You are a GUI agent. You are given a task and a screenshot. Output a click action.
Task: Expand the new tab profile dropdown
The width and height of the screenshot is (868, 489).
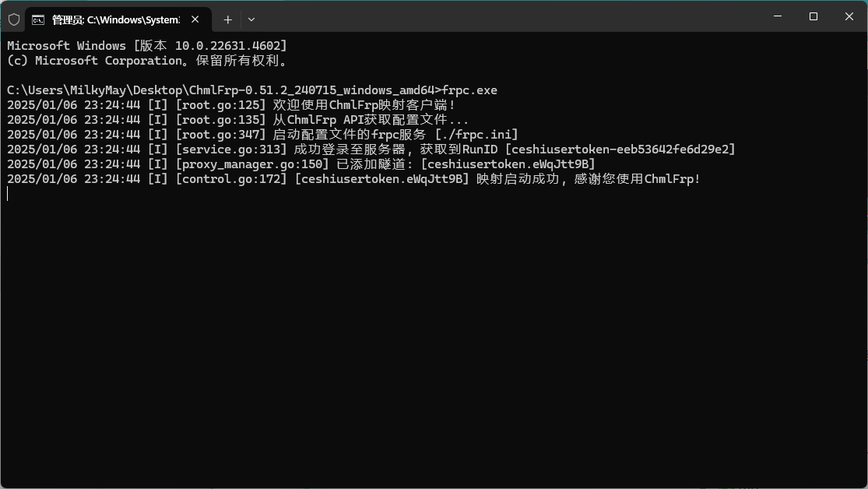[x=251, y=19]
